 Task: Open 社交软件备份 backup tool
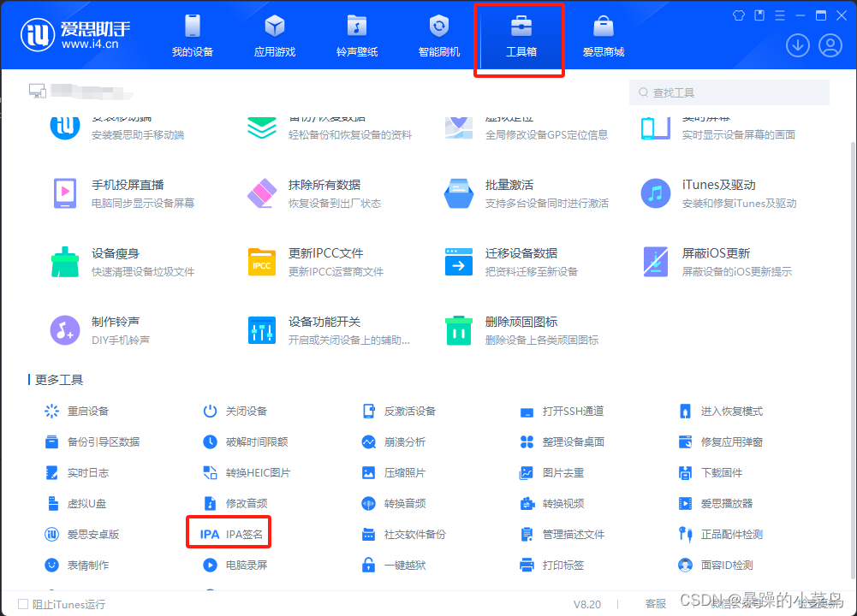tap(404, 534)
